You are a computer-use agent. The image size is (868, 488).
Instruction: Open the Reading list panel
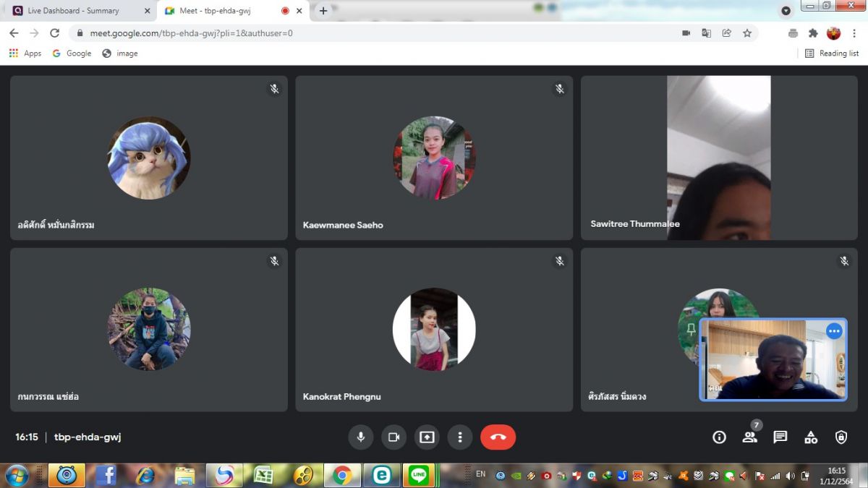coord(832,53)
